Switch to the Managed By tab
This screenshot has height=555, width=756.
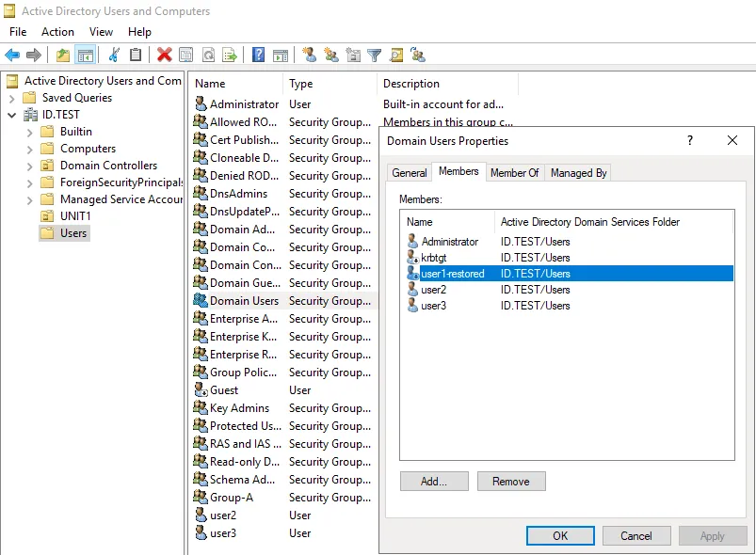pos(578,173)
